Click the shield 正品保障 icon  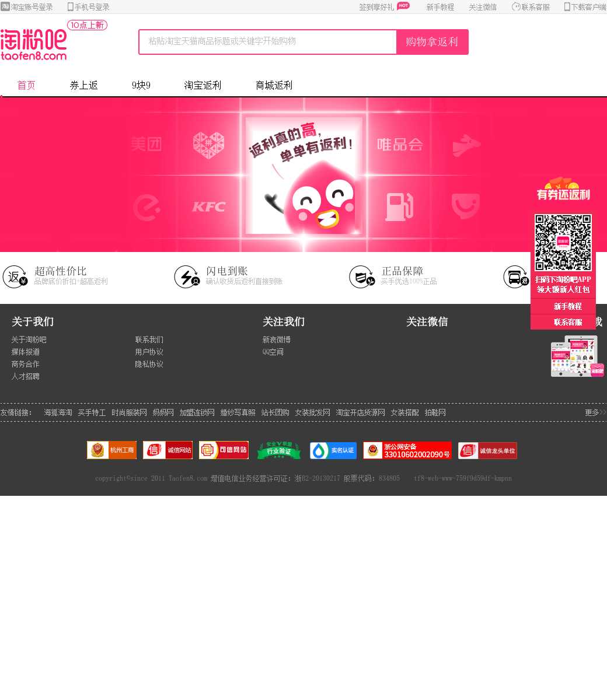tap(362, 276)
